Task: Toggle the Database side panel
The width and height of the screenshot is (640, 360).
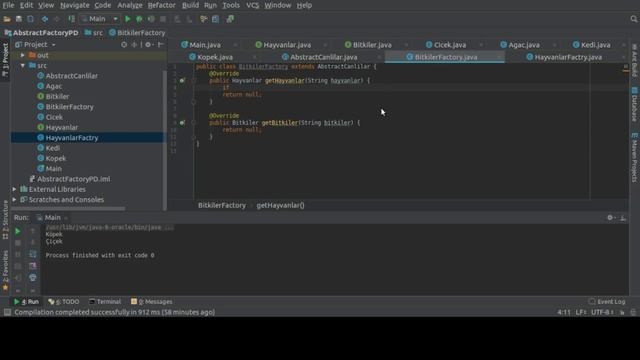Action: pyautogui.click(x=634, y=104)
